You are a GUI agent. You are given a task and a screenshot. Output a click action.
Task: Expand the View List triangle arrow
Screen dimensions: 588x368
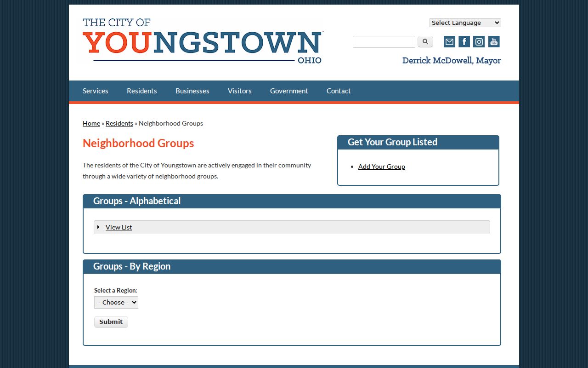click(98, 227)
